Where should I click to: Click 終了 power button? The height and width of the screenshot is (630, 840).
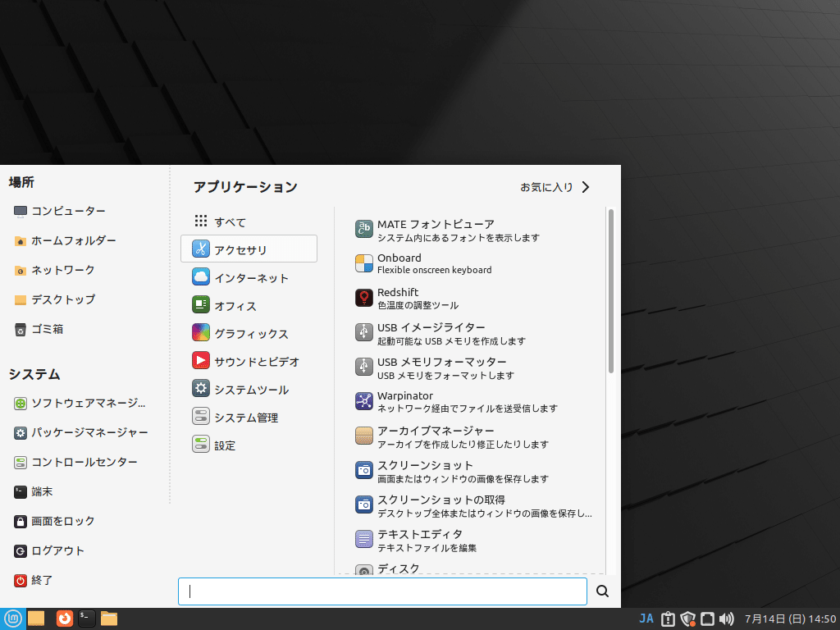(x=33, y=580)
